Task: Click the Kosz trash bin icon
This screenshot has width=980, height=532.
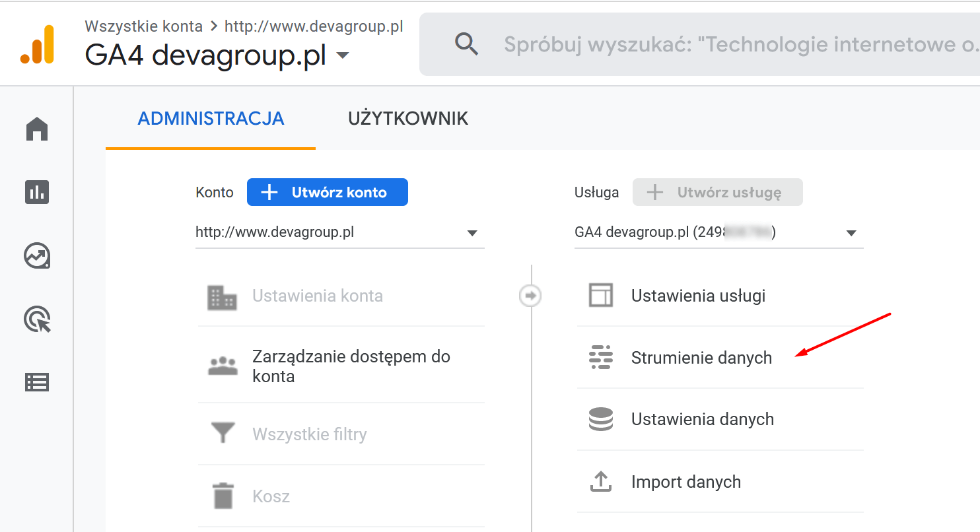Action: [223, 496]
